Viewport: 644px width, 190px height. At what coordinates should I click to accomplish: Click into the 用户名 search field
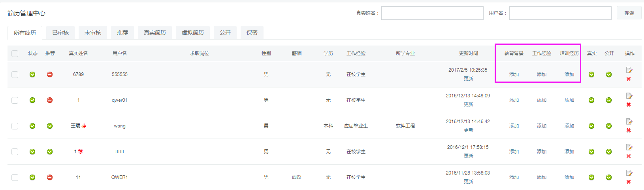(x=560, y=13)
